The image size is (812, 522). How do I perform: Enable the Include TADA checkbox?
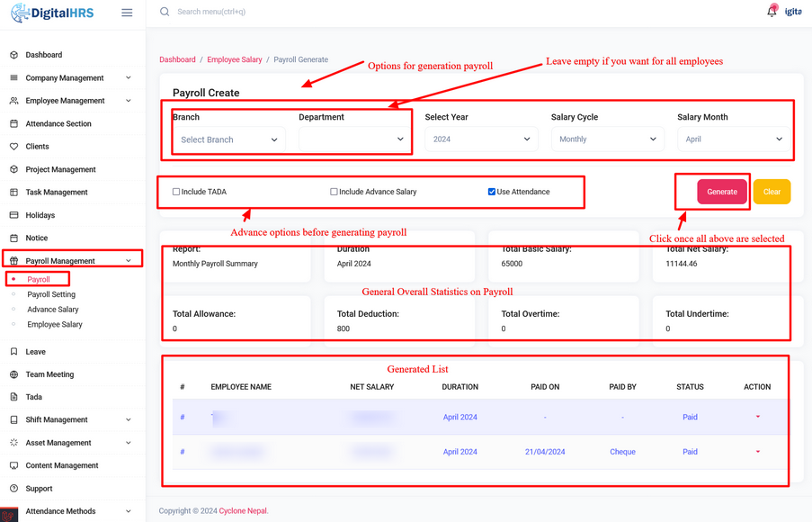(x=176, y=192)
